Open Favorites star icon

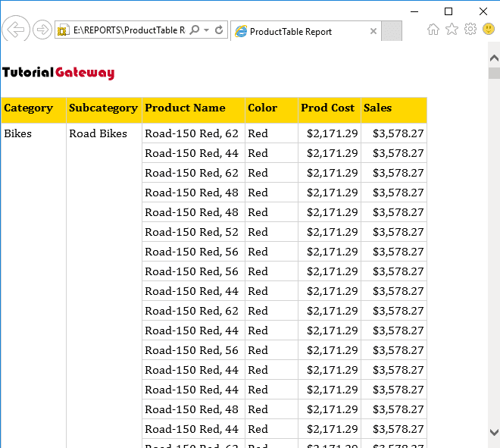point(452,30)
